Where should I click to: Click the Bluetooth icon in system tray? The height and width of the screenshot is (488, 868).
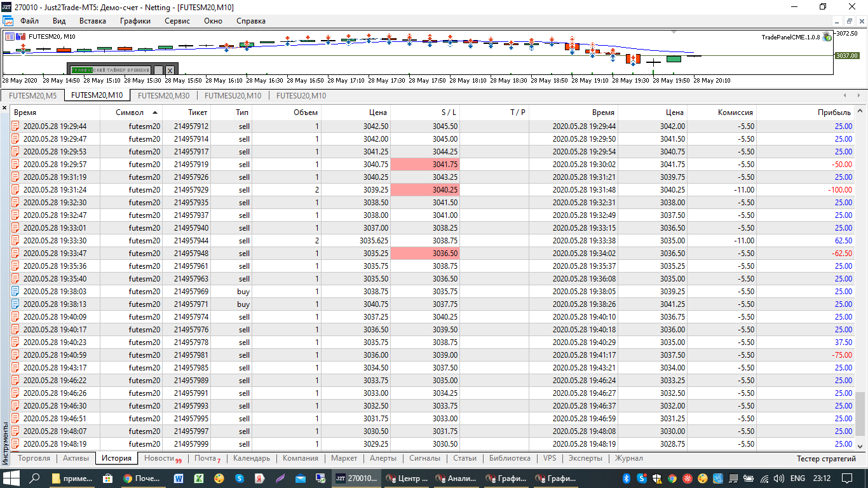[625, 478]
